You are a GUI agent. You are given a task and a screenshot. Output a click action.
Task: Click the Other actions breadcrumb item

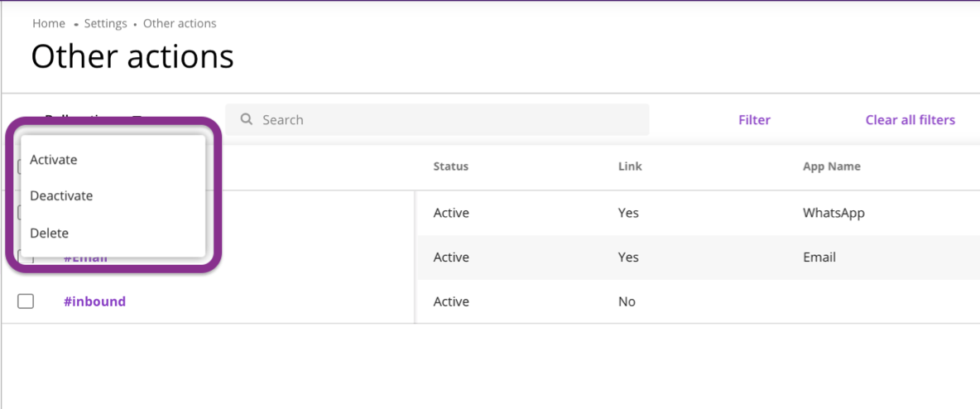click(x=180, y=23)
